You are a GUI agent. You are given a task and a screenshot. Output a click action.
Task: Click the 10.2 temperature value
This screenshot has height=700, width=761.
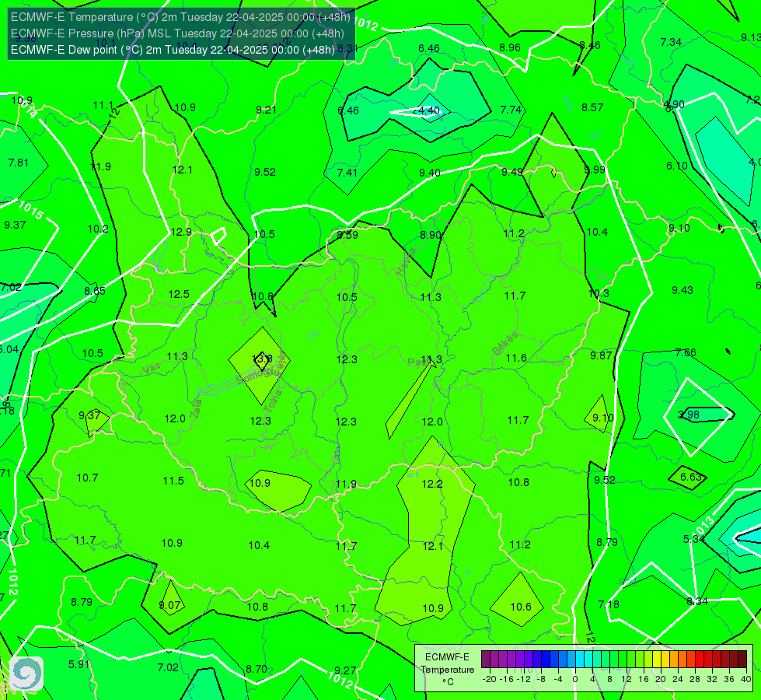pyautogui.click(x=97, y=229)
